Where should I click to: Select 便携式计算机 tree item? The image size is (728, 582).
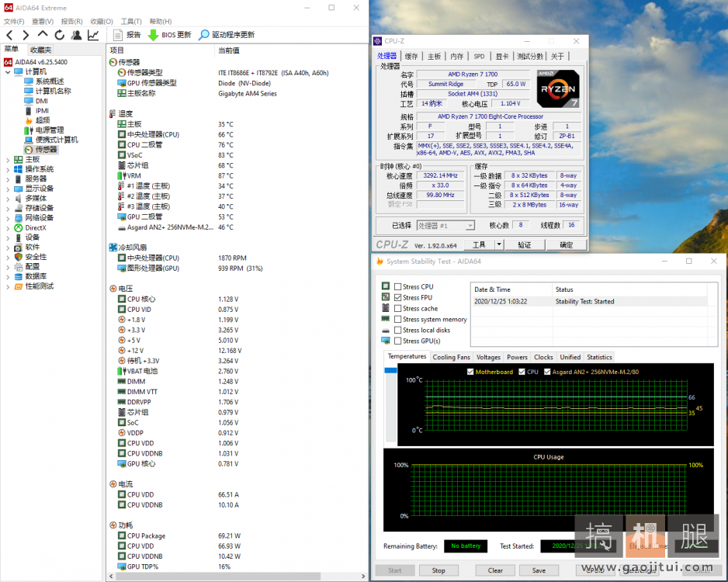coord(57,140)
